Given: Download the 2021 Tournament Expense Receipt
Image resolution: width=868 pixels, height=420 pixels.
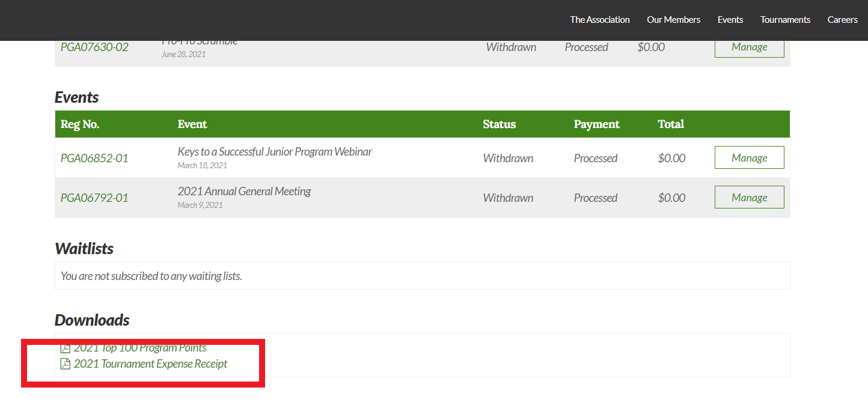Looking at the screenshot, I should point(150,364).
